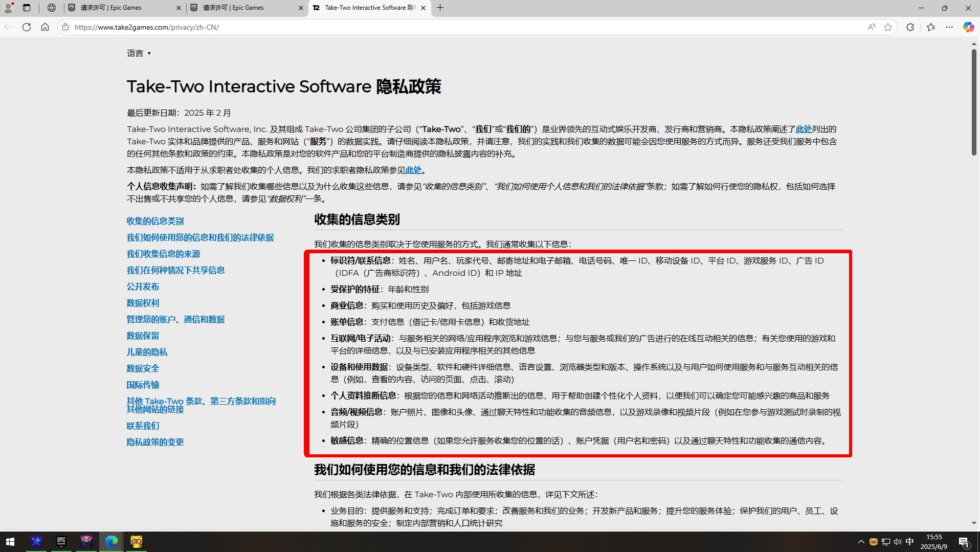
Task: Navigate to 管理您的账户、通信和数据 section
Action: pyautogui.click(x=175, y=319)
